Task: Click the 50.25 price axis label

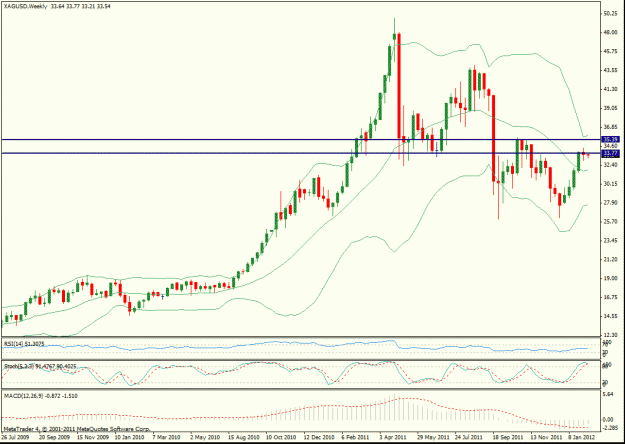Action: tap(611, 14)
